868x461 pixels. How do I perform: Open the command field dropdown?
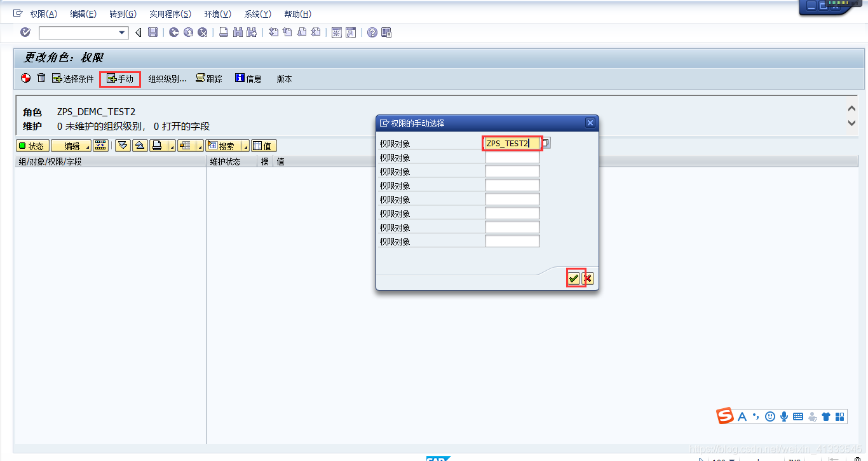(x=123, y=32)
